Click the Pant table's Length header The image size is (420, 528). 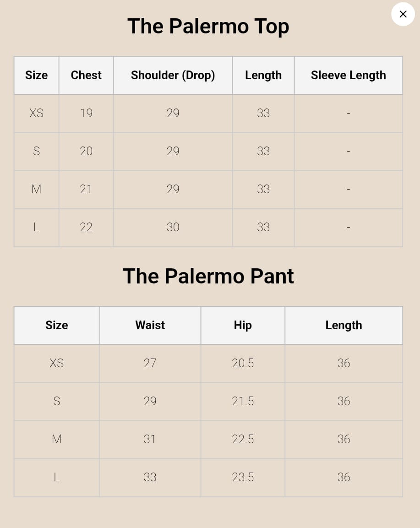point(344,326)
